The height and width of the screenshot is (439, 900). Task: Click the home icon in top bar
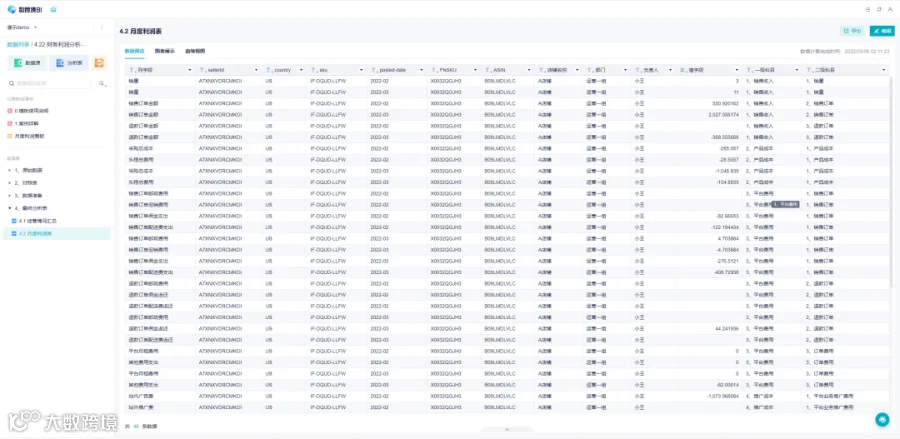coord(53,10)
